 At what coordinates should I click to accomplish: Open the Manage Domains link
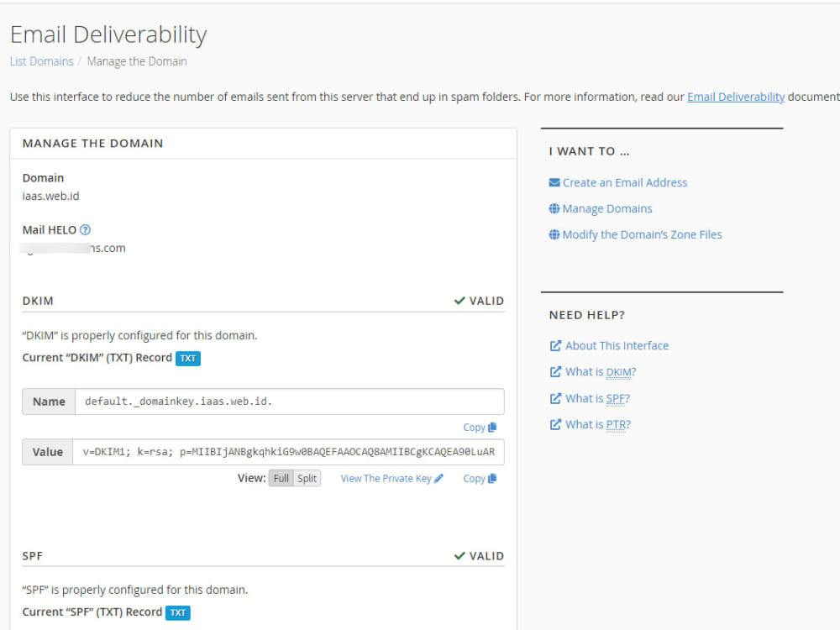pos(607,209)
